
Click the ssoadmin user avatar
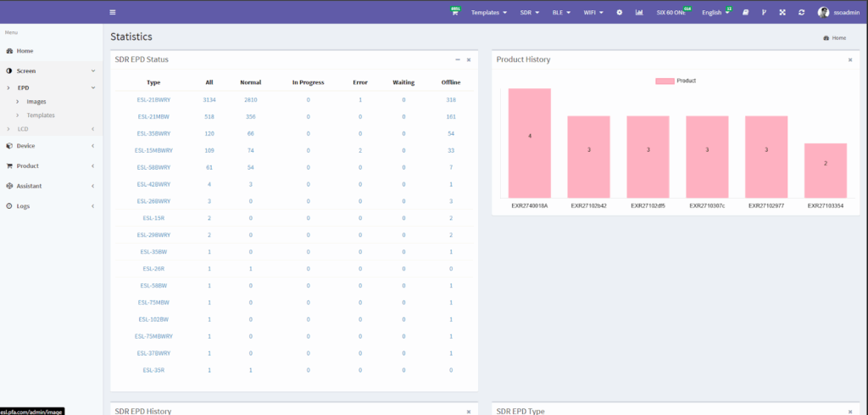pos(822,13)
